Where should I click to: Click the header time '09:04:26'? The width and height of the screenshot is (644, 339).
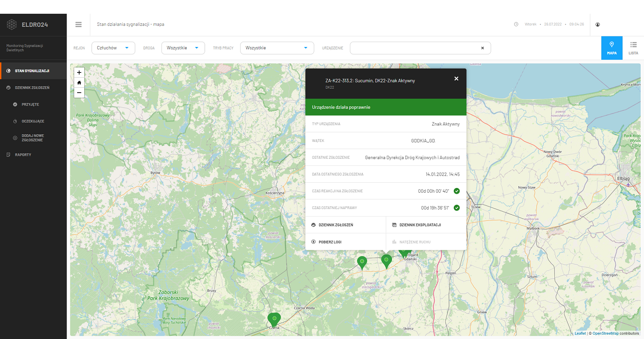pos(577,24)
